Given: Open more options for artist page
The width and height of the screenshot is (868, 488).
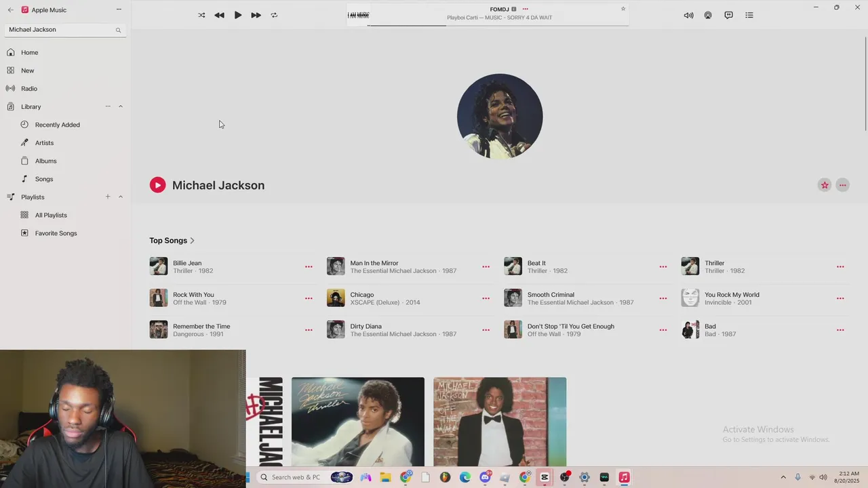Looking at the screenshot, I should pos(843,185).
